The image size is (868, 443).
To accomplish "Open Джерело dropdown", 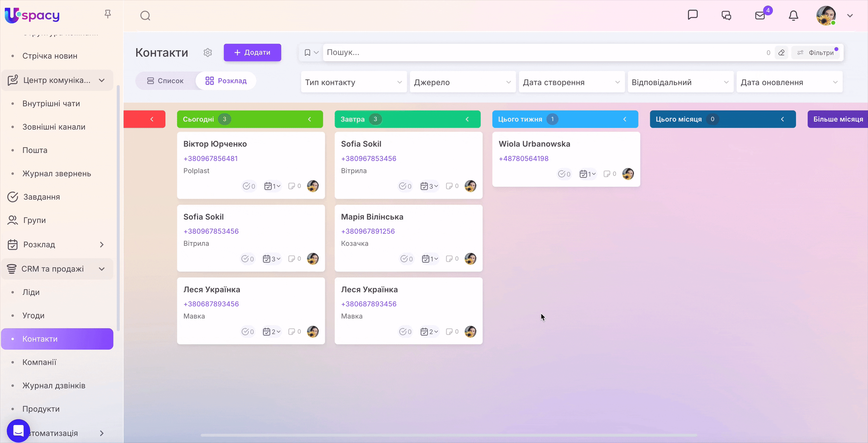I will pyautogui.click(x=462, y=82).
